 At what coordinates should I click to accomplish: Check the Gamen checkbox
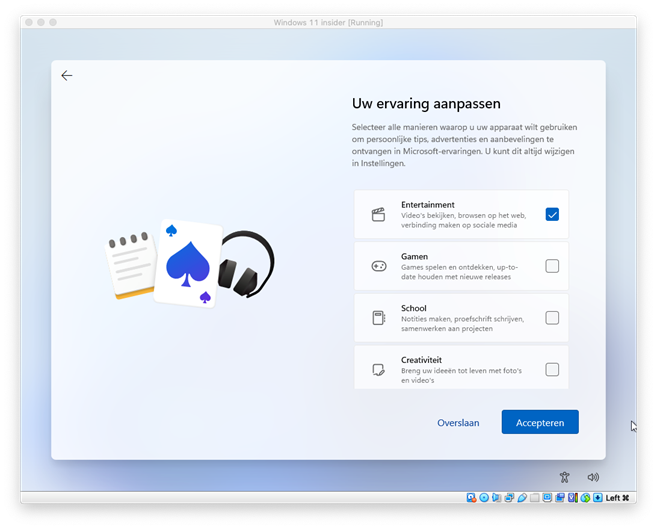[552, 266]
